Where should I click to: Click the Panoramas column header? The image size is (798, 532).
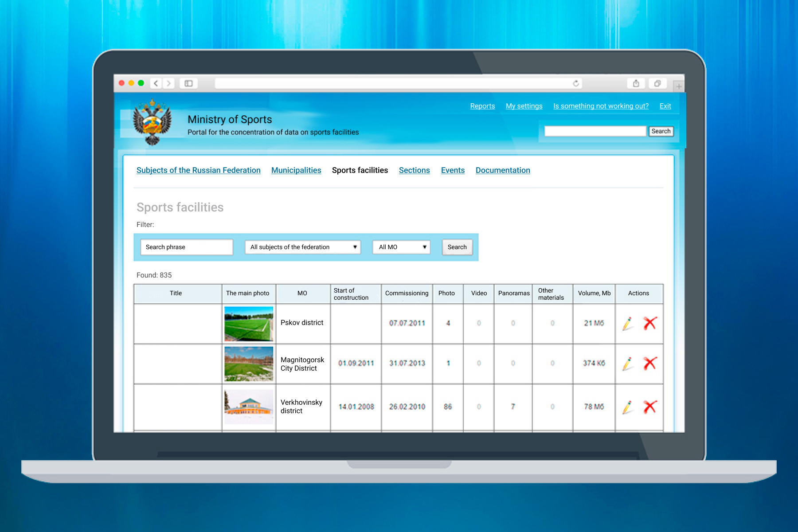514,293
